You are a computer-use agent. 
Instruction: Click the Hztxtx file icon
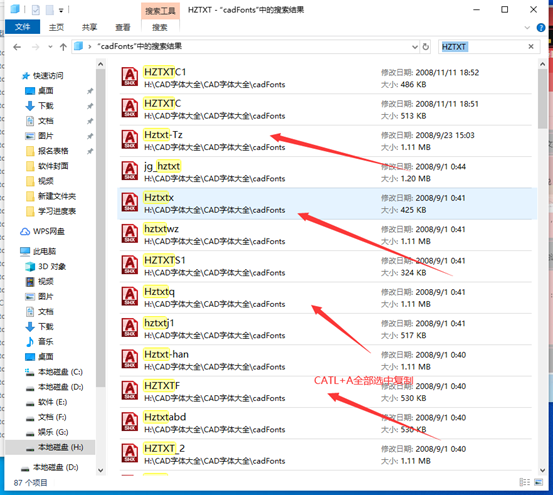[x=130, y=202]
